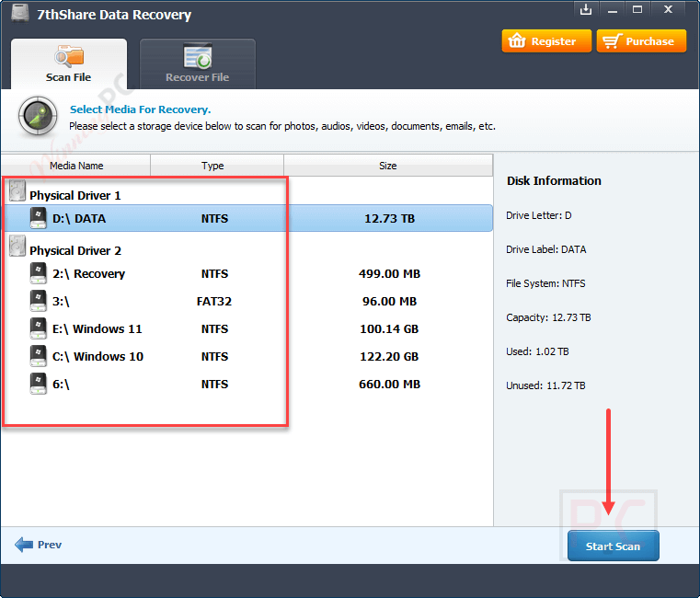Image resolution: width=700 pixels, height=598 pixels.
Task: Click NTFS type in the 6:\ row
Action: [214, 385]
